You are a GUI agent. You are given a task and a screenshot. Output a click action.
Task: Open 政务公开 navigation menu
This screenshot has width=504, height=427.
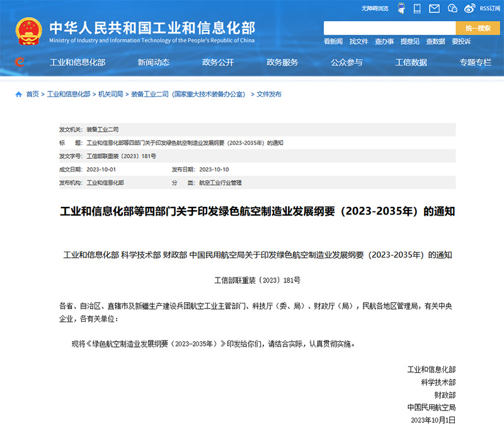pos(218,62)
